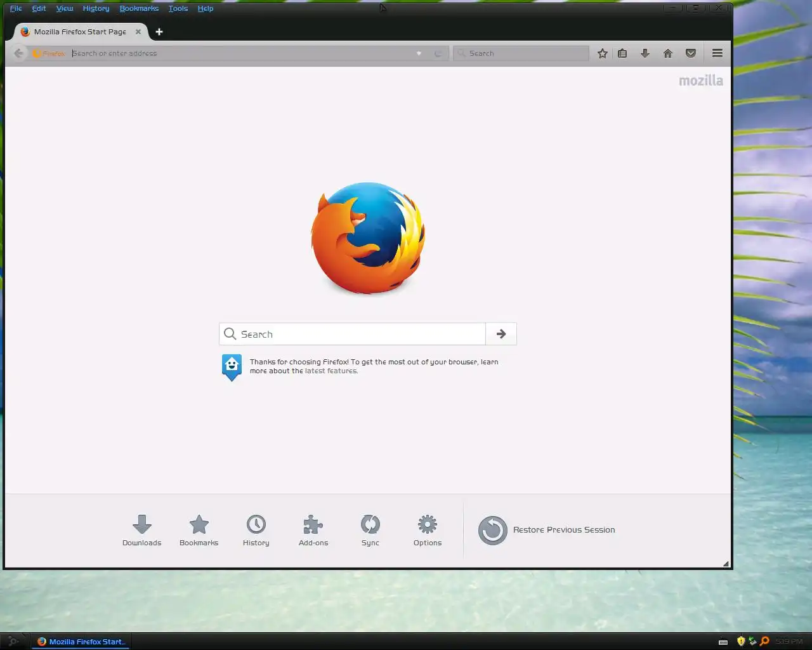Open the Help menu
The image size is (812, 650).
click(206, 8)
